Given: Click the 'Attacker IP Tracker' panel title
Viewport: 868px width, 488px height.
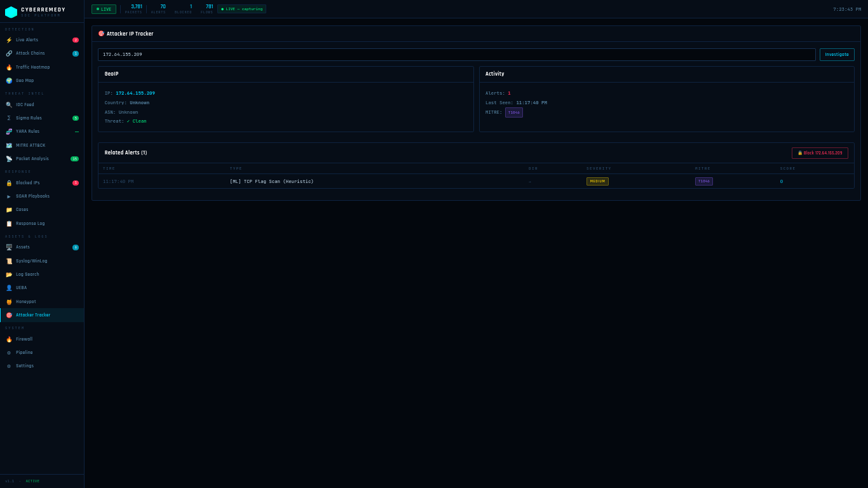Looking at the screenshot, I should (130, 34).
